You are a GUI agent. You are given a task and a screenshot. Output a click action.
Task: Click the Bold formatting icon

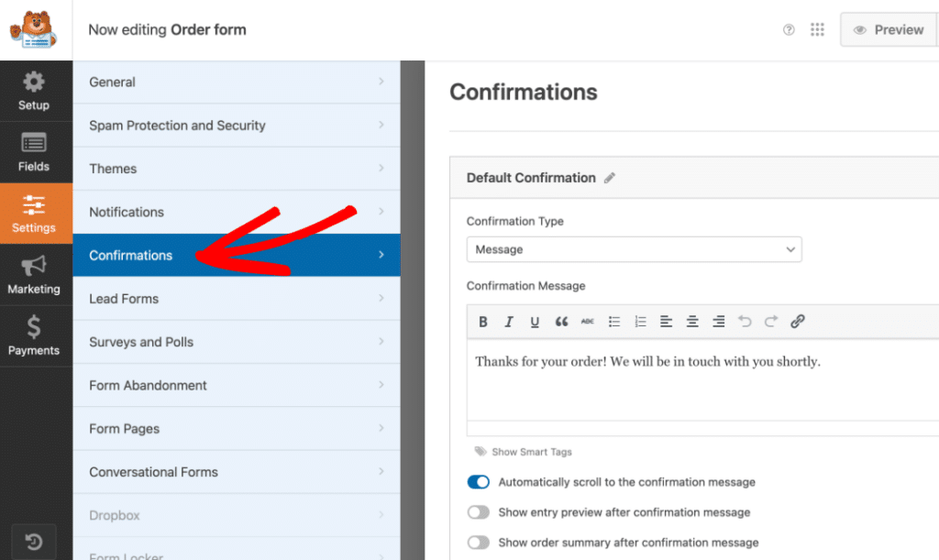[483, 322]
